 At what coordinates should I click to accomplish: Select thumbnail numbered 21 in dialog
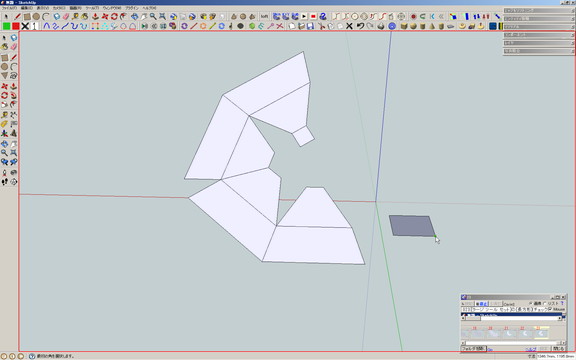[509, 333]
